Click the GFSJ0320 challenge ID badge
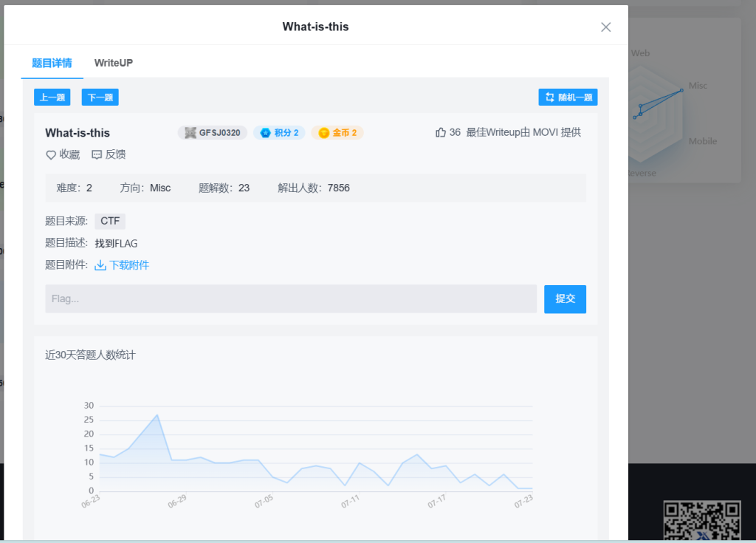 [x=213, y=133]
